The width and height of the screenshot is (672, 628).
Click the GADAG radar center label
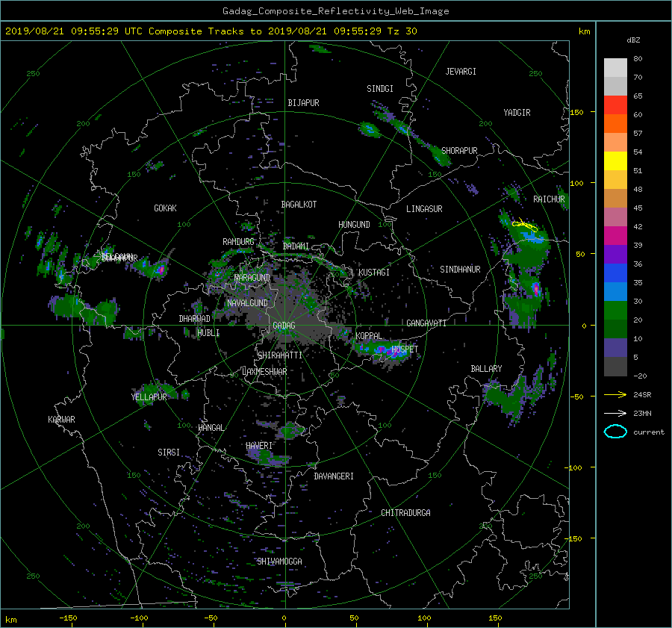click(x=284, y=326)
